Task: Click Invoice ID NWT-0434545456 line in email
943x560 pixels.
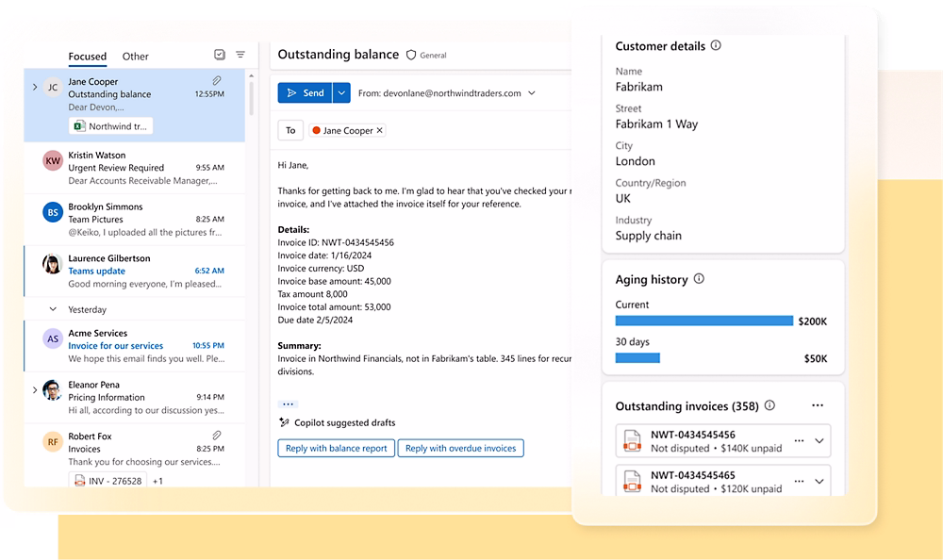Action: [336, 242]
